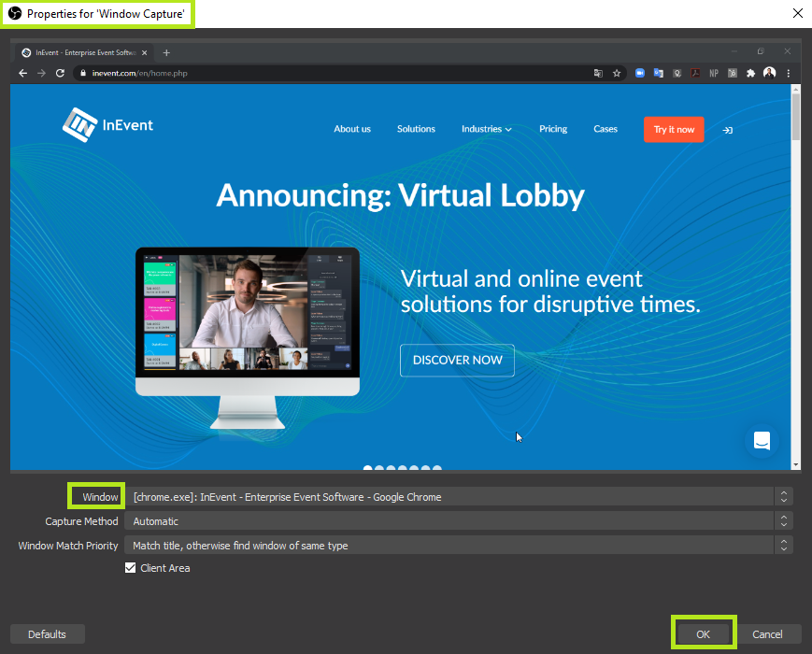Screen dimensions: 812x654
Task: Click the inevent.com address bar URL
Action: pos(140,73)
